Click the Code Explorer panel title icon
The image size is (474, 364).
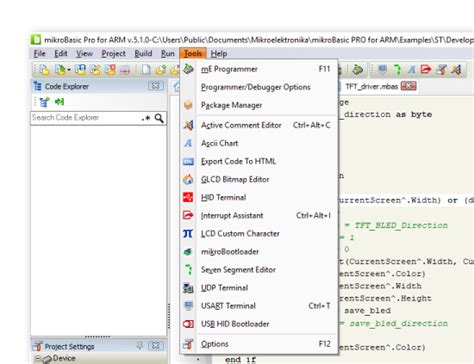coord(37,86)
